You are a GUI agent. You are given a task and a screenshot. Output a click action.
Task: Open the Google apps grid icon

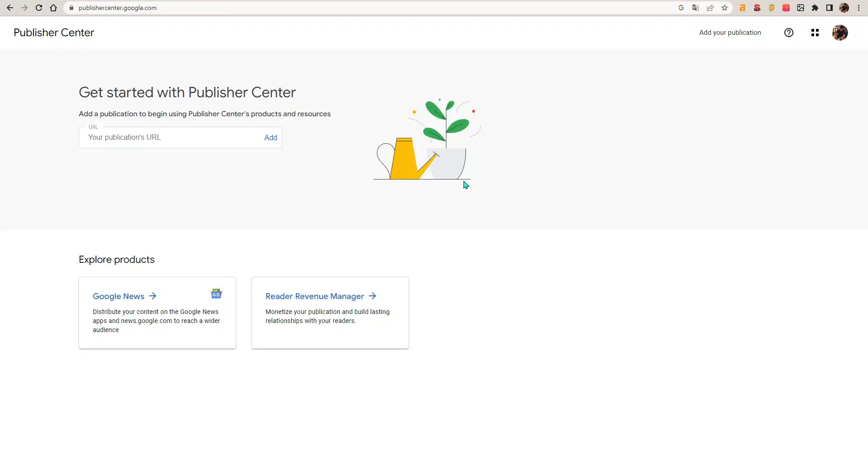[x=815, y=33]
